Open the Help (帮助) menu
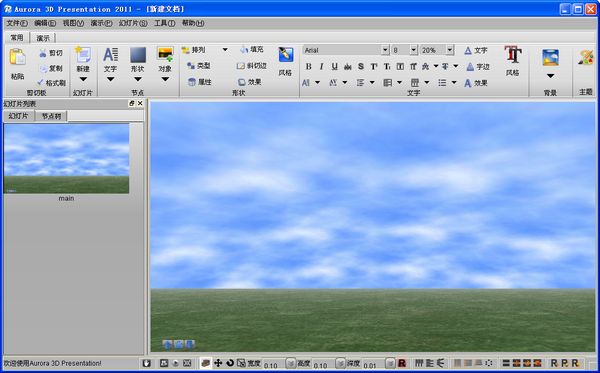This screenshot has width=600, height=373. (x=193, y=23)
